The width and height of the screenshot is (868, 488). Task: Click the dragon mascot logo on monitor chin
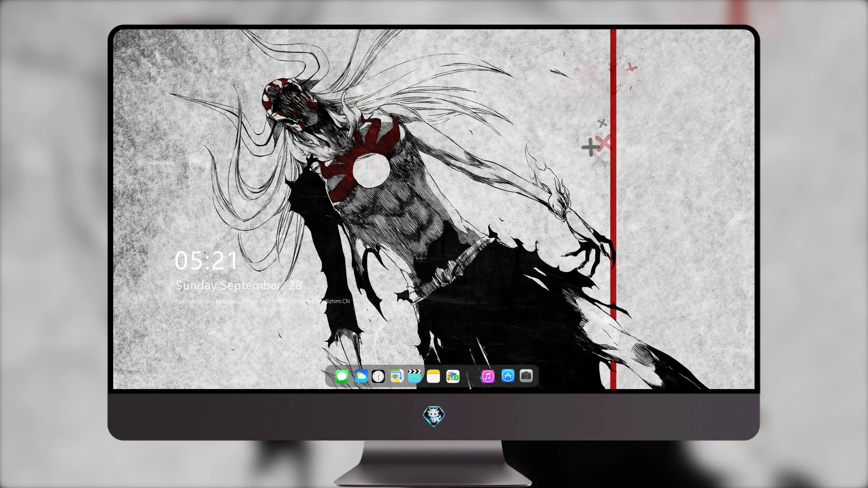[x=434, y=416]
